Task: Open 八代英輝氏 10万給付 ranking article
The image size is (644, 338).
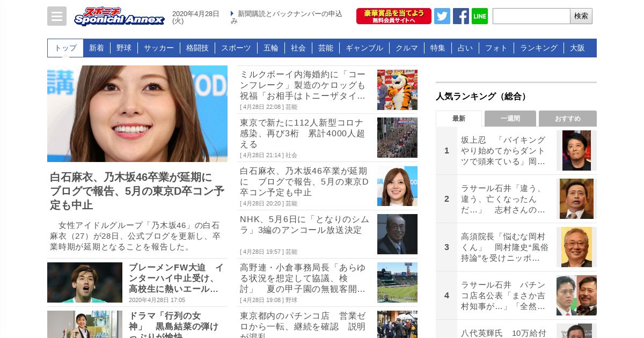Action: (x=504, y=333)
